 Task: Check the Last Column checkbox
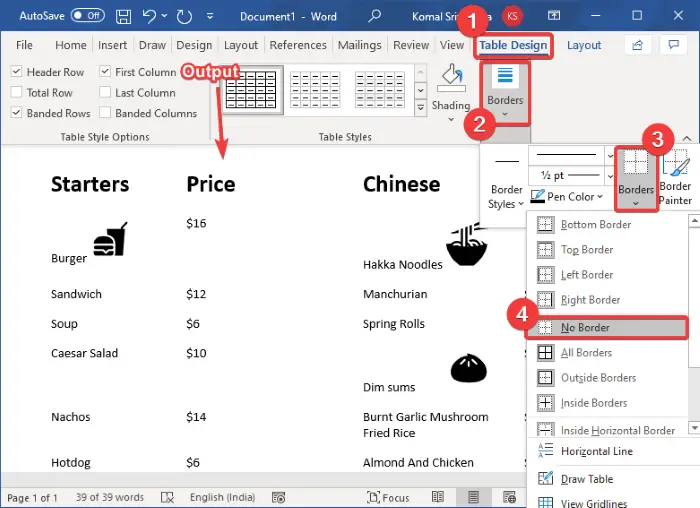(105, 92)
